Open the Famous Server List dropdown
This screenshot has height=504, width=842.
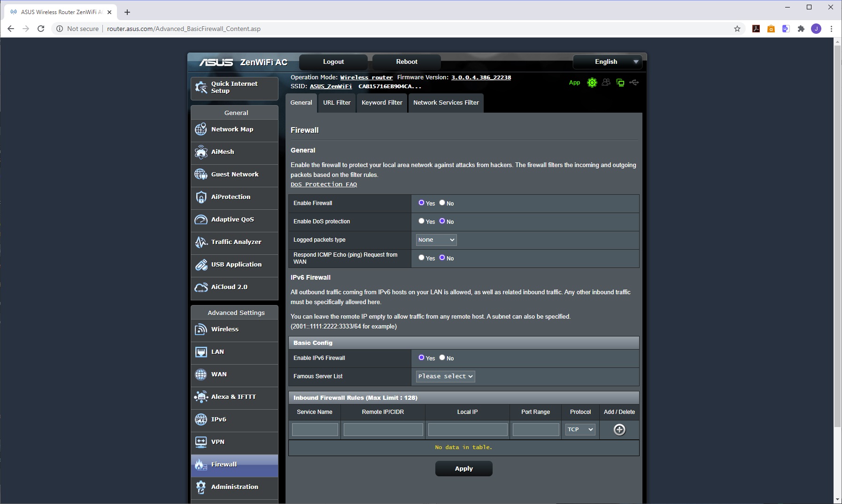click(x=446, y=376)
